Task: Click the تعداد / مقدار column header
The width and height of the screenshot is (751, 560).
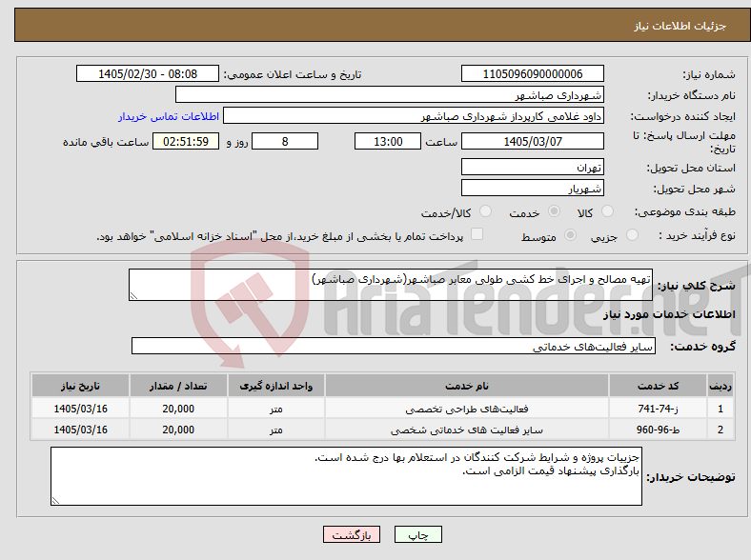Action: click(x=178, y=386)
